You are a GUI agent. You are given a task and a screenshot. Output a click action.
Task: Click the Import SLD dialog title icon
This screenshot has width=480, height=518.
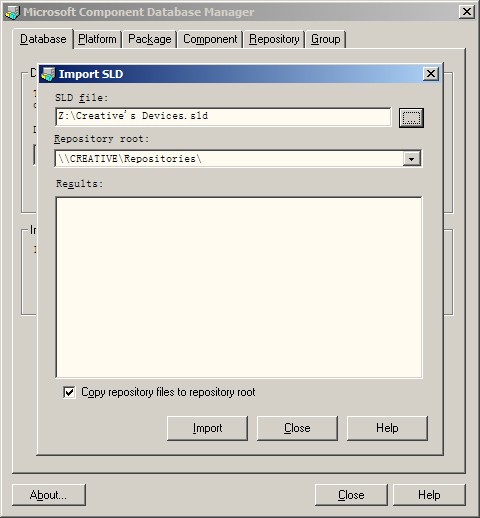pos(48,74)
